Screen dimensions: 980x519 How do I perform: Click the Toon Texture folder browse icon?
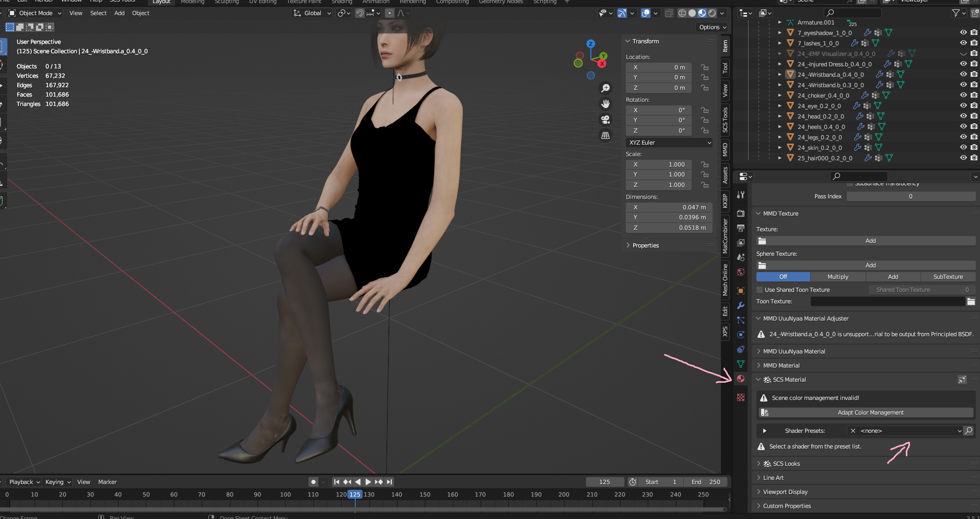971,301
